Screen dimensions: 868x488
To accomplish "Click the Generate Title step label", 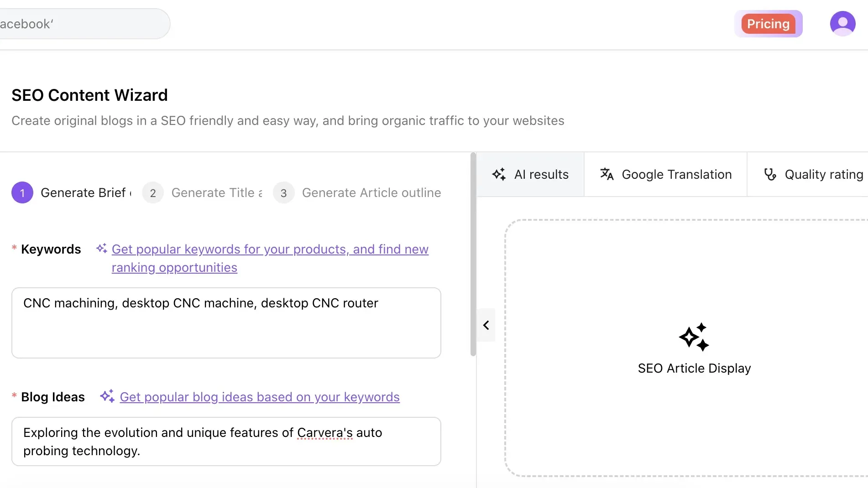I will [216, 193].
